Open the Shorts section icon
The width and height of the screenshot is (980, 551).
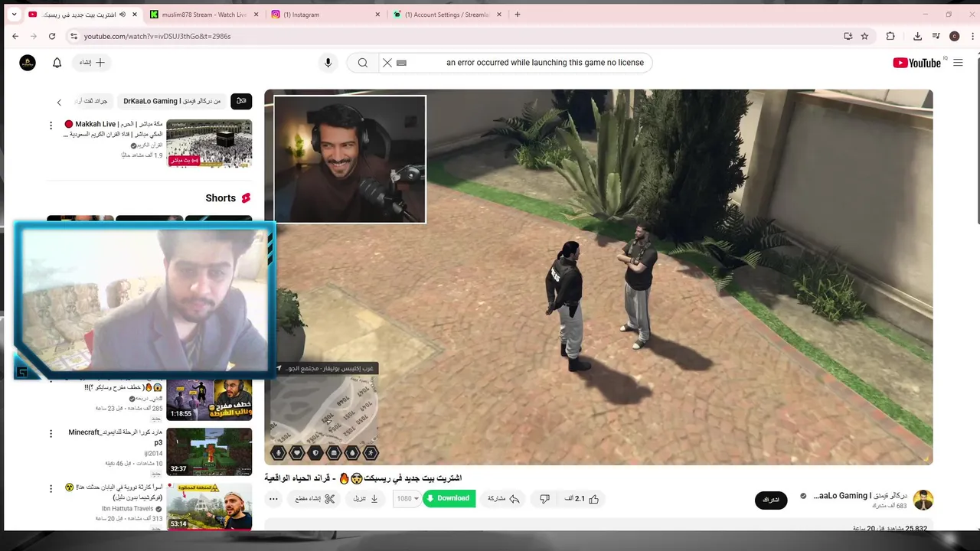pyautogui.click(x=246, y=198)
